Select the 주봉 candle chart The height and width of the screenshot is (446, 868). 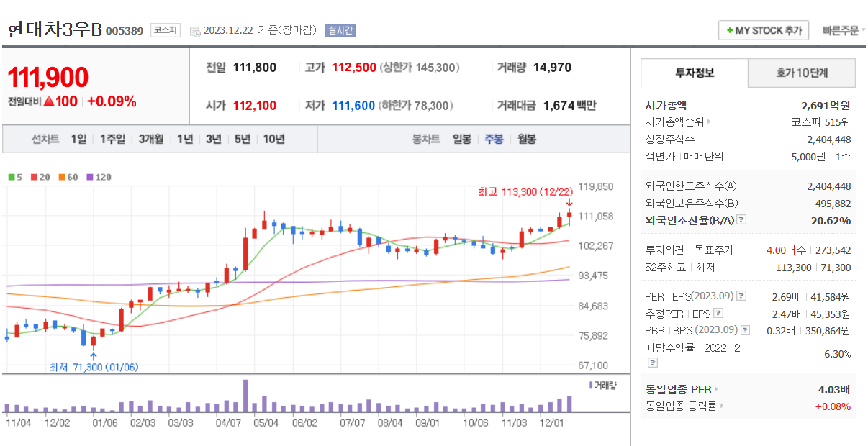click(494, 139)
